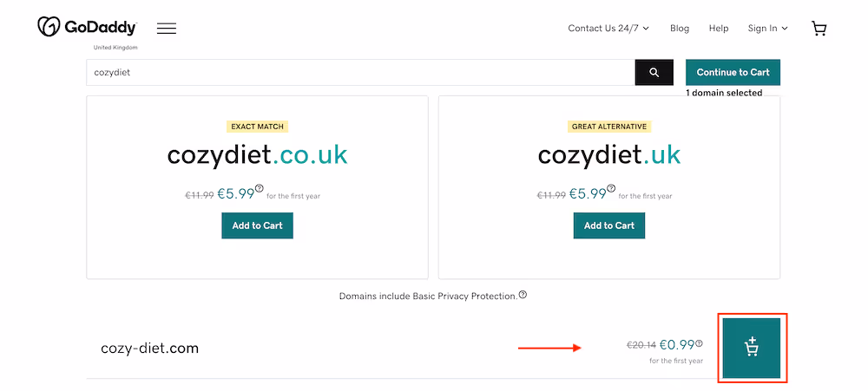This screenshot has width=868, height=391.
Task: Open the Help page
Action: (719, 29)
